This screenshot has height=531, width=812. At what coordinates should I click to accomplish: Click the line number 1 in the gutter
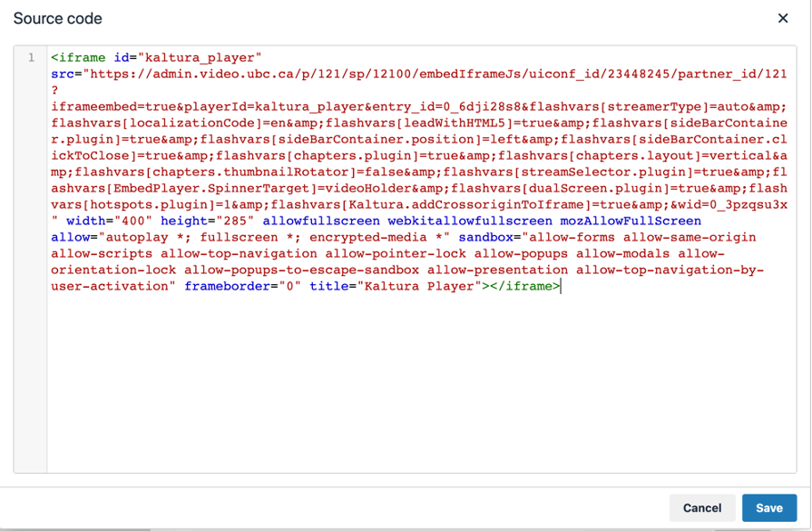32,57
